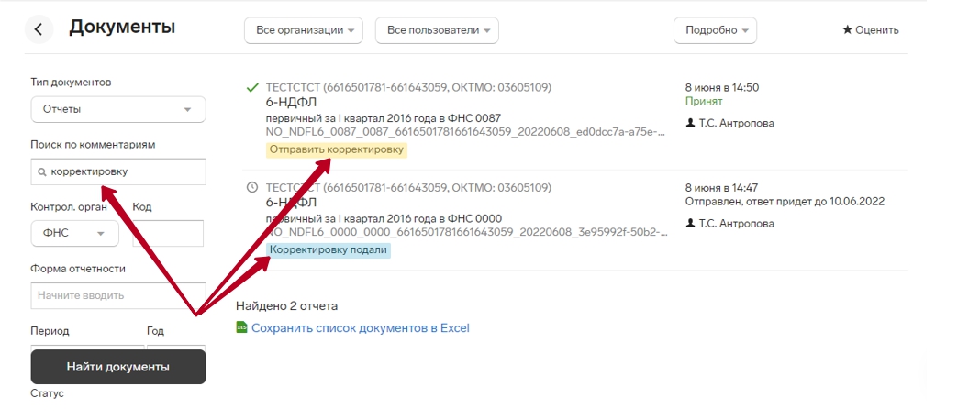This screenshot has width=980, height=420.
Task: Click user icon beside first Т.С. Антропова
Action: coord(690,123)
